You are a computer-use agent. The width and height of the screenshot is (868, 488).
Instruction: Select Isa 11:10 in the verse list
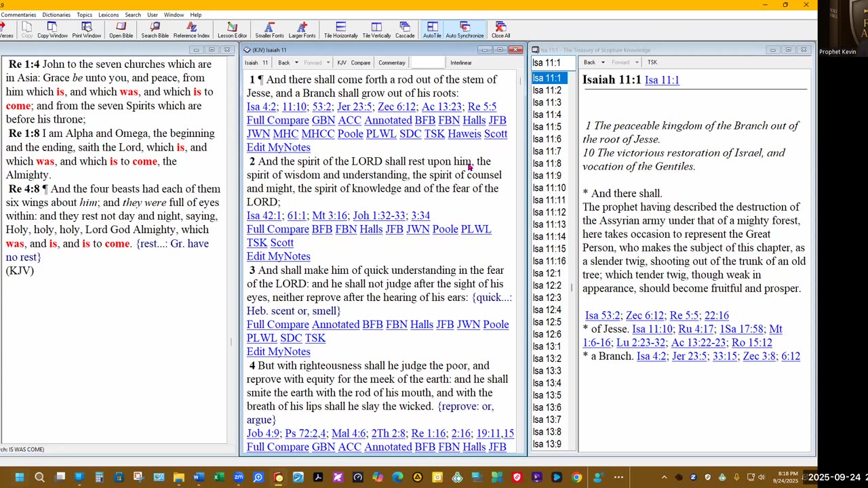click(549, 188)
